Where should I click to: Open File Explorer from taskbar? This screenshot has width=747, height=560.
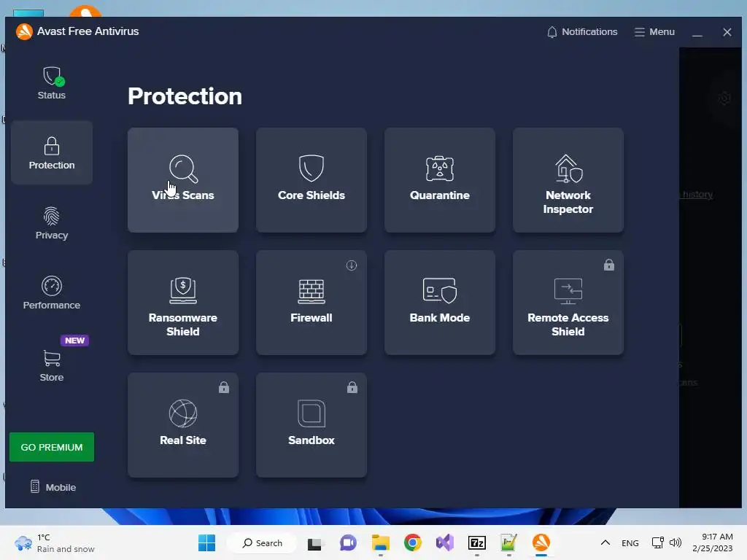coord(381,542)
